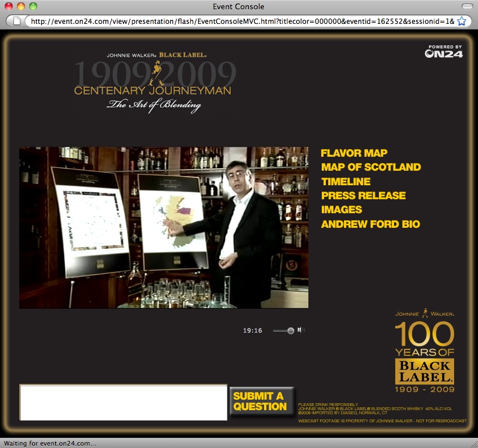The image size is (478, 448).
Task: Click the 19:16 elapsed time display
Action: point(252,331)
